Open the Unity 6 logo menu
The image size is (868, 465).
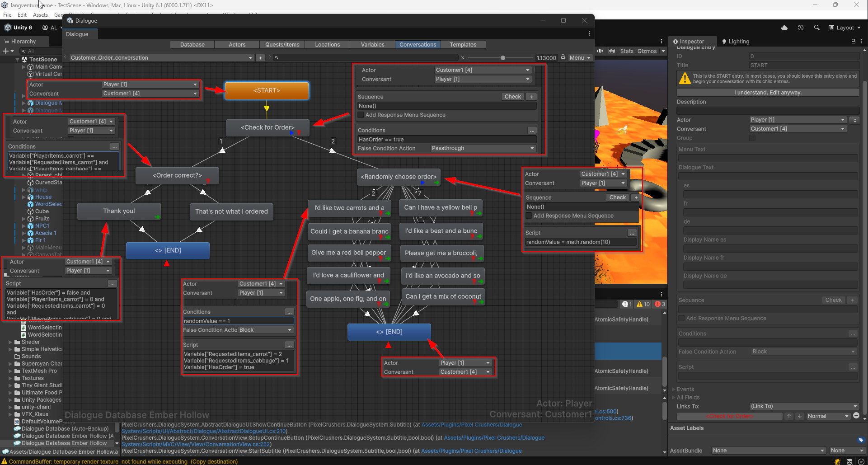pos(19,28)
